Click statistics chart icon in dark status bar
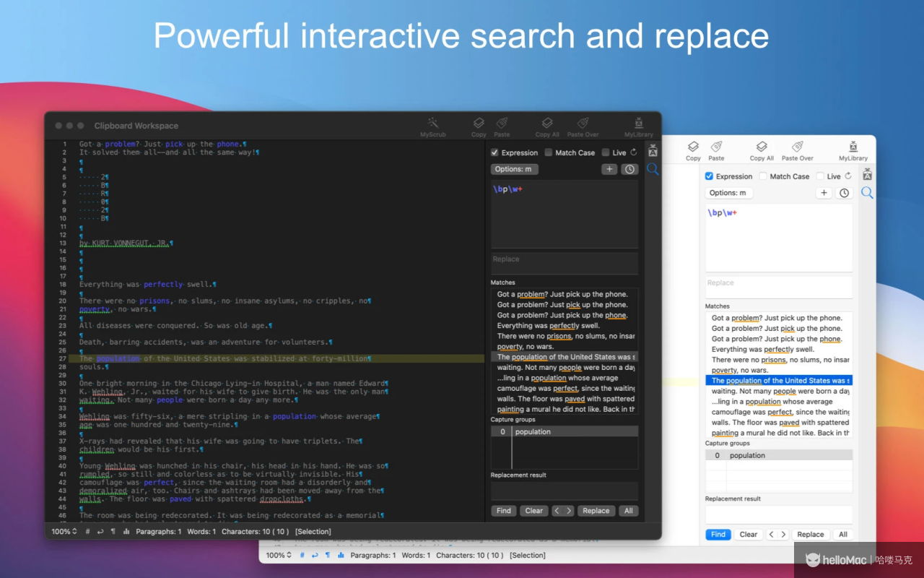This screenshot has width=924, height=578. (126, 532)
